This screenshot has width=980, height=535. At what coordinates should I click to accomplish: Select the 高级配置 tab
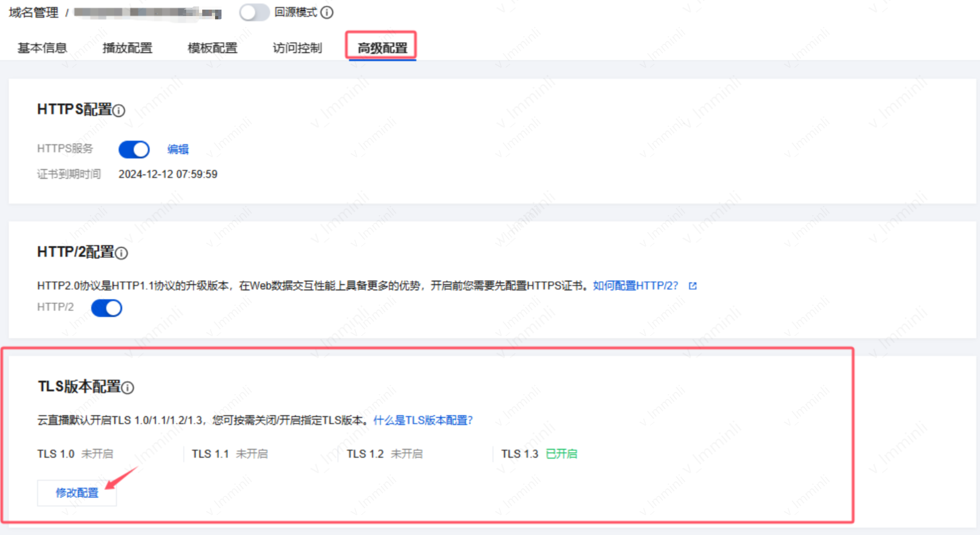pyautogui.click(x=382, y=48)
